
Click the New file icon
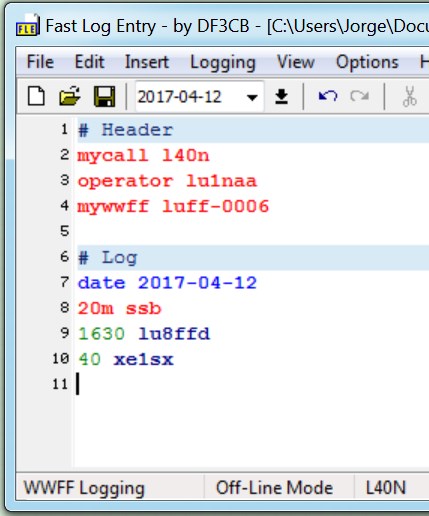[x=36, y=97]
